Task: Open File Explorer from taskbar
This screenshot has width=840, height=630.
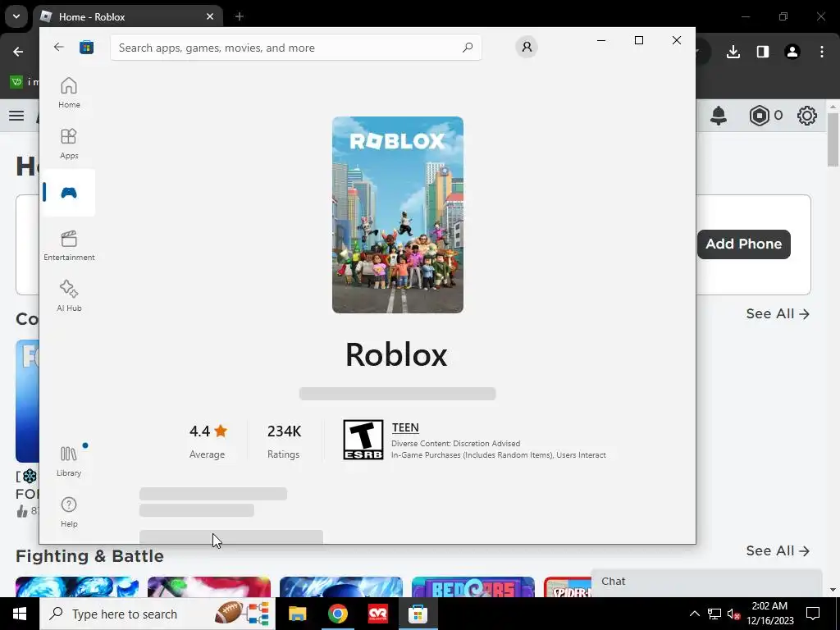Action: point(297,614)
